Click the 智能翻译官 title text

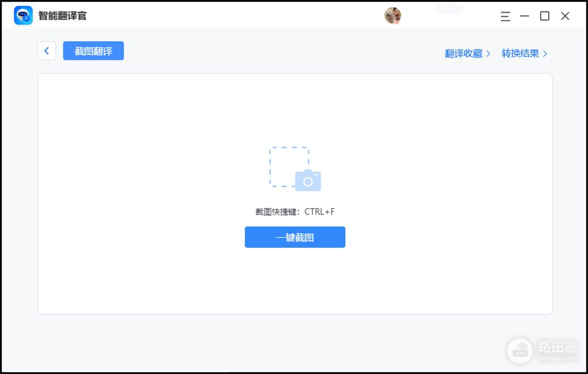pos(62,16)
